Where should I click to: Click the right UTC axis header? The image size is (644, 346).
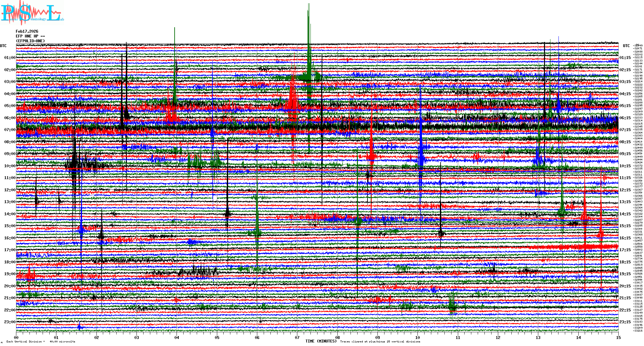pyautogui.click(x=626, y=46)
